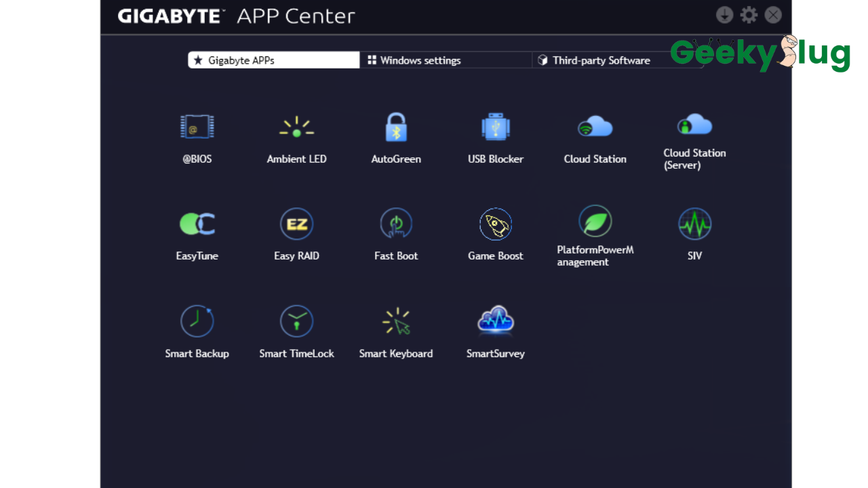
Task: Open Smart Backup clock icon
Action: 197,321
